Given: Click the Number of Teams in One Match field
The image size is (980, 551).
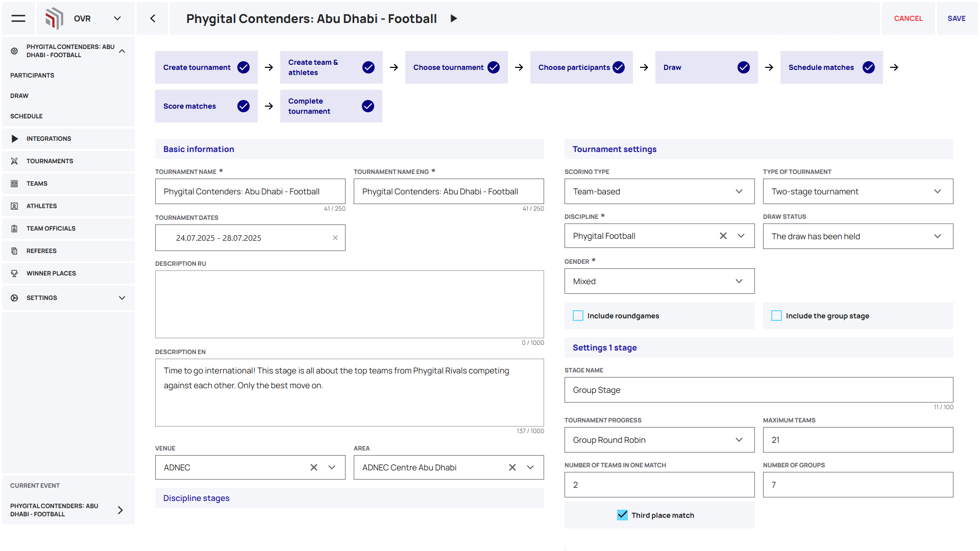Looking at the screenshot, I should [659, 485].
